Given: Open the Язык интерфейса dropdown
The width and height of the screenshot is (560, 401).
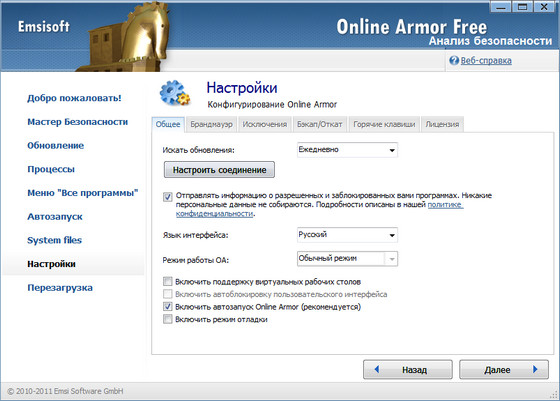Looking at the screenshot, I should (347, 235).
